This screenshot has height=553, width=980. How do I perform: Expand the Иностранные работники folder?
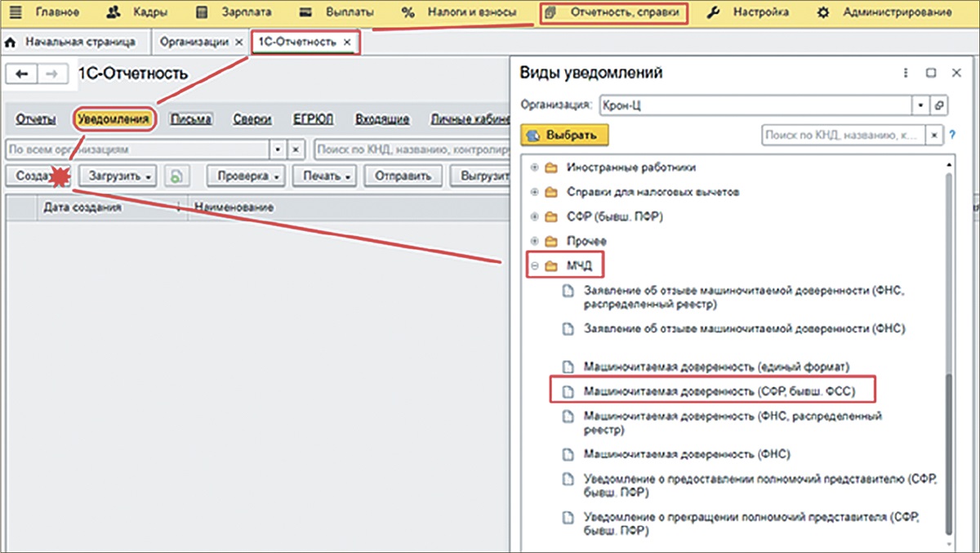[536, 167]
